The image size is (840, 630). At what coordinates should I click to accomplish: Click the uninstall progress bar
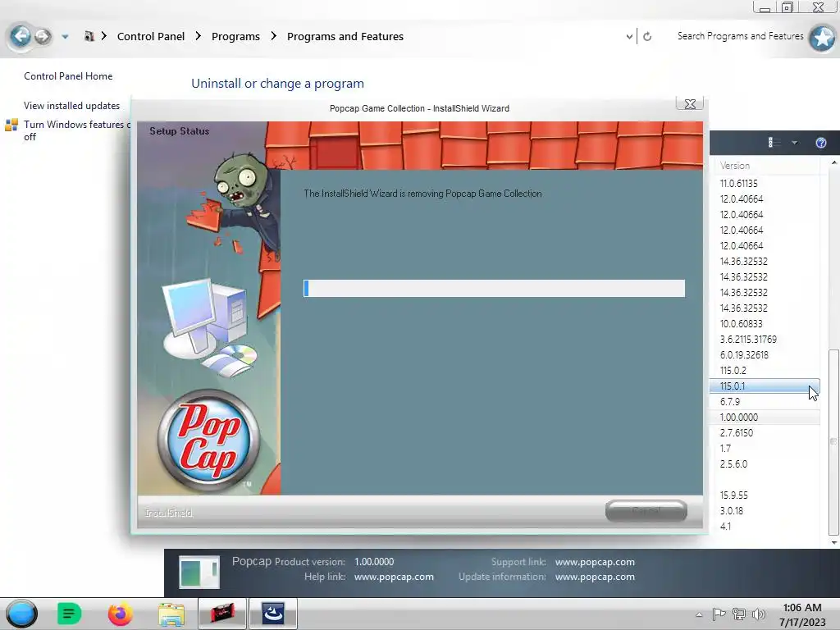494,288
